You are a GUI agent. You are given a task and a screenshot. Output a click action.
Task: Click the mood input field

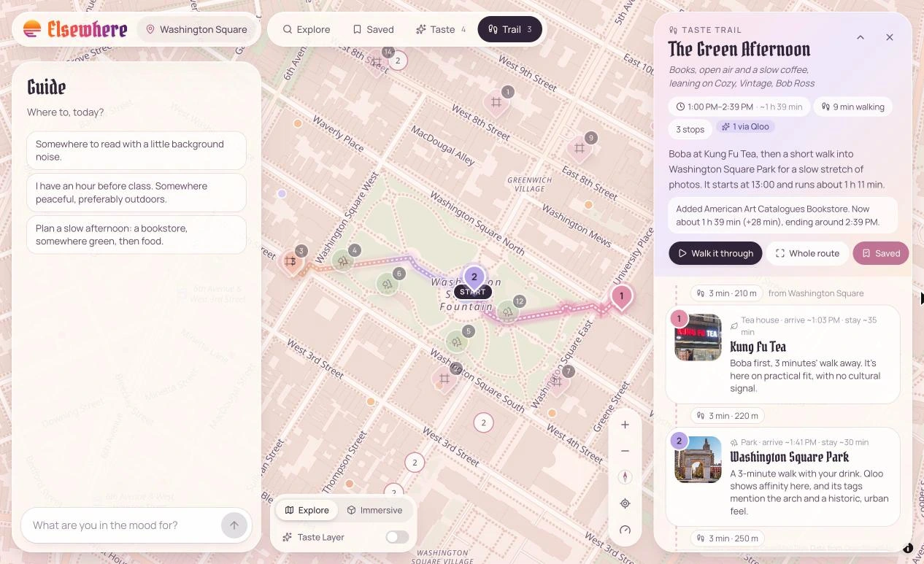coord(124,525)
